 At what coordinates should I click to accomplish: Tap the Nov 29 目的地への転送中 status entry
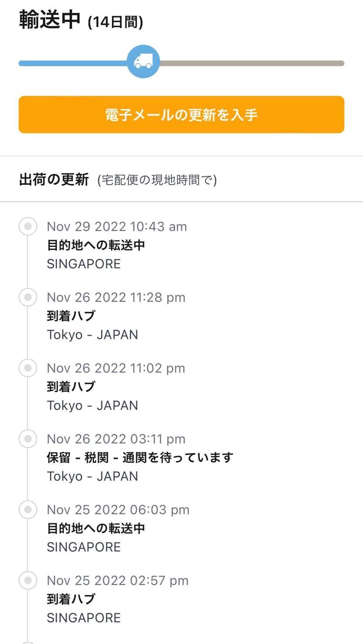(96, 245)
